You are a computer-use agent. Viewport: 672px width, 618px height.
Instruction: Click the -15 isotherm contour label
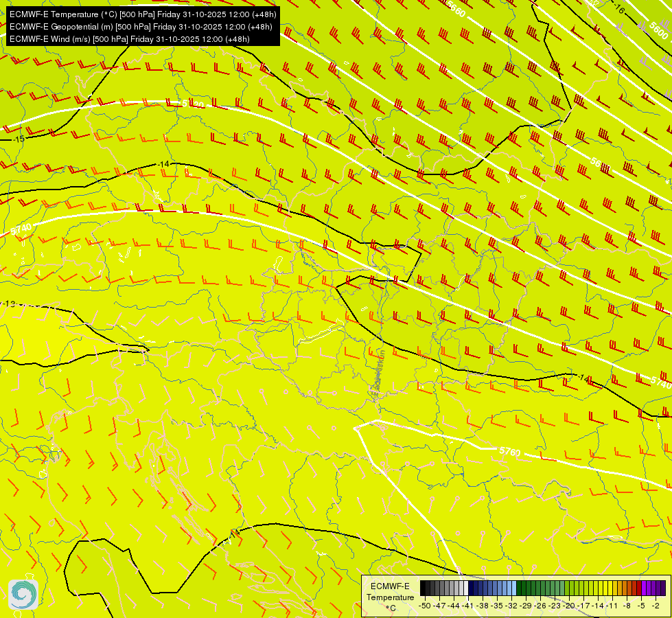coord(19,139)
